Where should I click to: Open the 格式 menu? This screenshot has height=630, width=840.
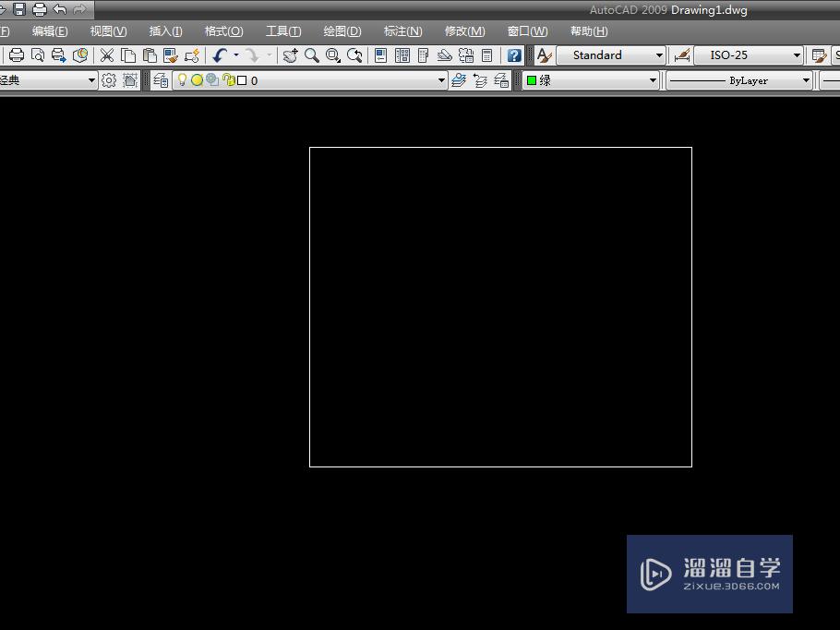point(223,30)
